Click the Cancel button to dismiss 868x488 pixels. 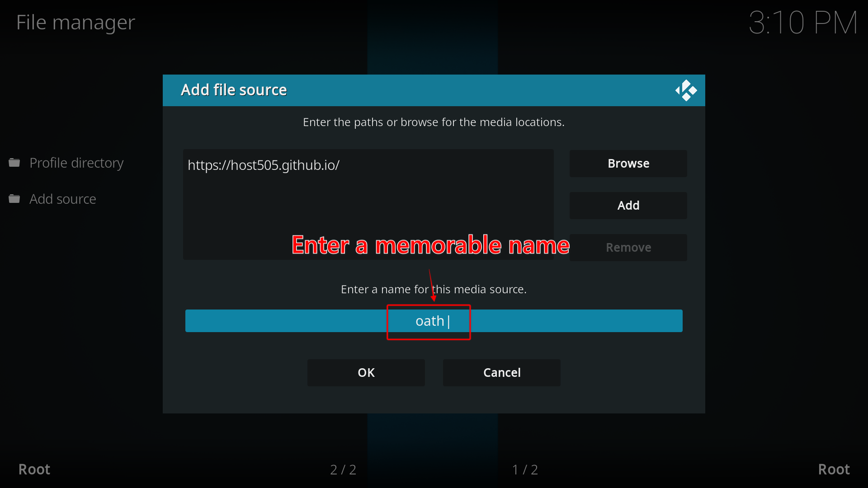501,372
